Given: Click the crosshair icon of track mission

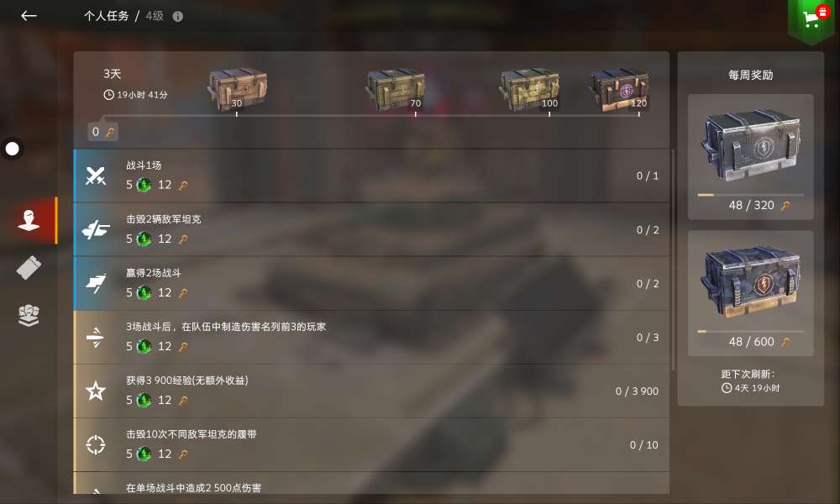Looking at the screenshot, I should 96,444.
